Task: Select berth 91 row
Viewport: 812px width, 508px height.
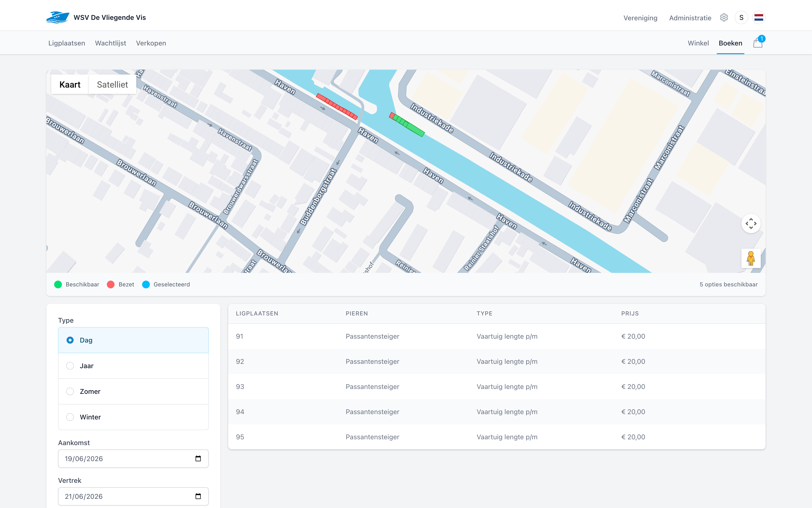Action: pyautogui.click(x=497, y=336)
